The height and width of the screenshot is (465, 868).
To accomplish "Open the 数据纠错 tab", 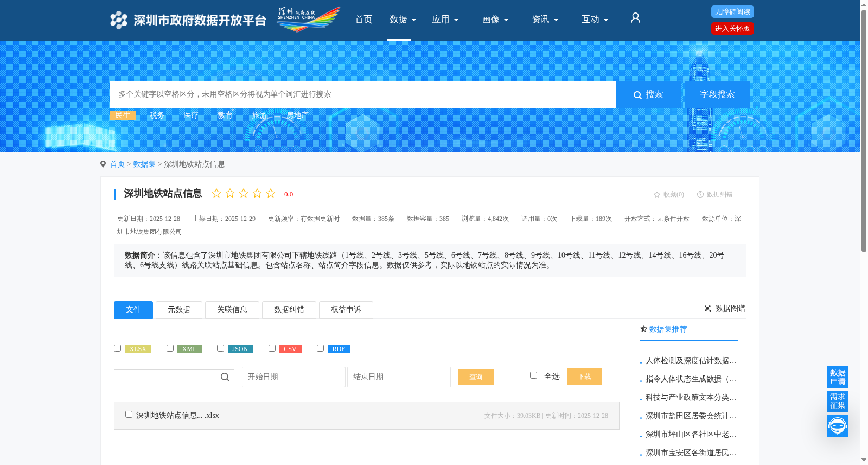I will 289,310.
